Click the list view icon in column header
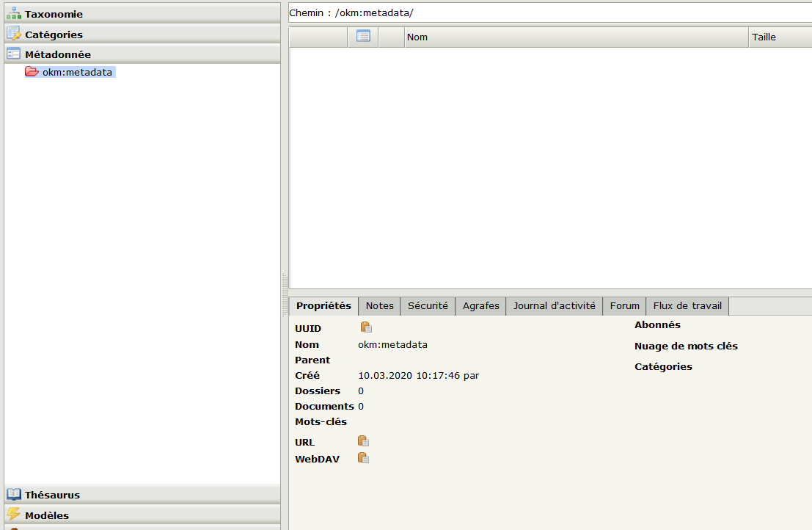 pyautogui.click(x=362, y=37)
